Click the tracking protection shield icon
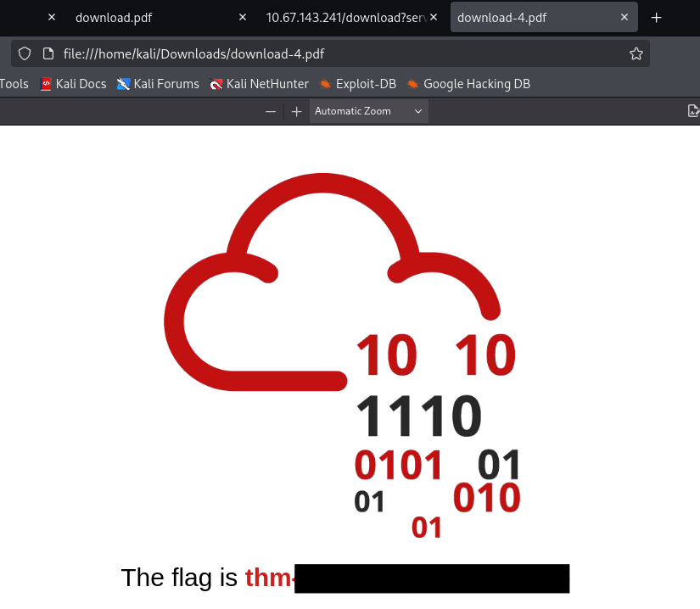 click(25, 54)
